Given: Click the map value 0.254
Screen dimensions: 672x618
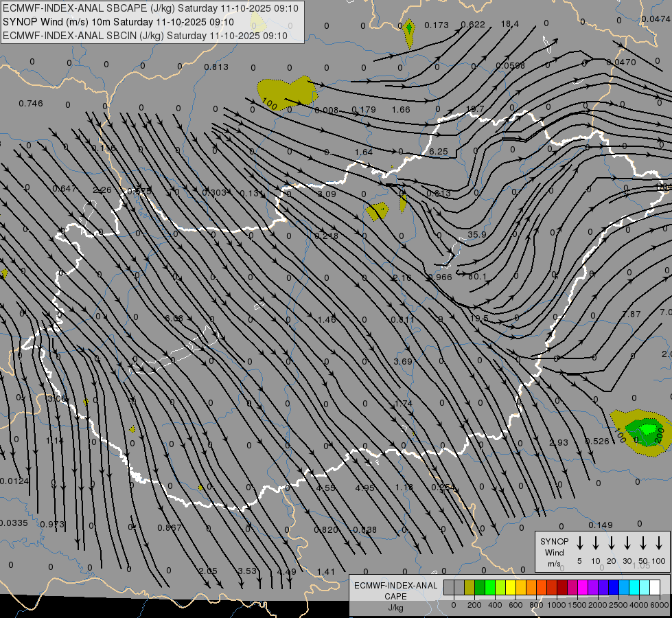Looking at the screenshot, I should tap(443, 488).
